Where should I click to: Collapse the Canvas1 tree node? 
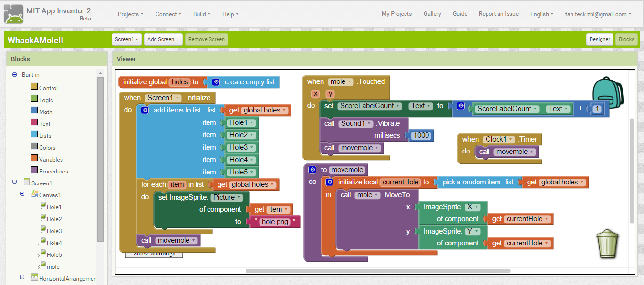pos(22,193)
